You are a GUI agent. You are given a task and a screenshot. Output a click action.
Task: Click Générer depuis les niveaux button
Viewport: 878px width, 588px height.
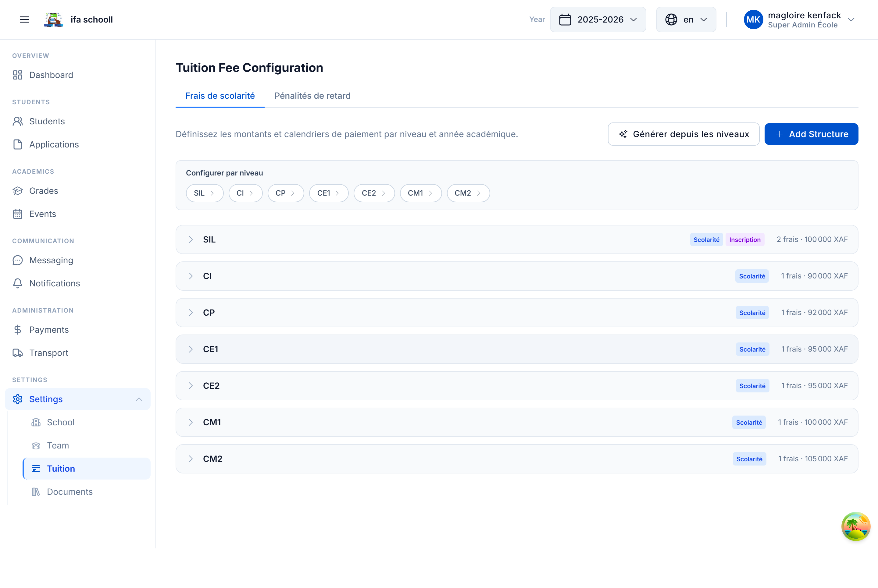pos(683,134)
